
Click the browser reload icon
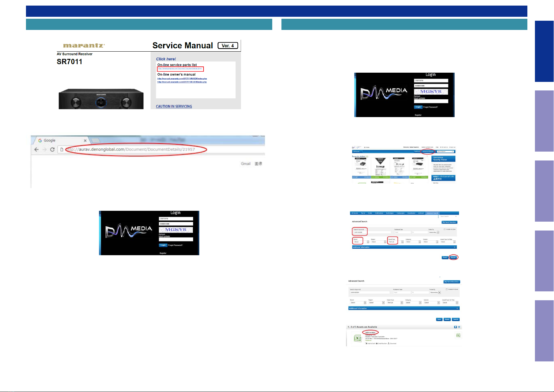[x=52, y=150]
